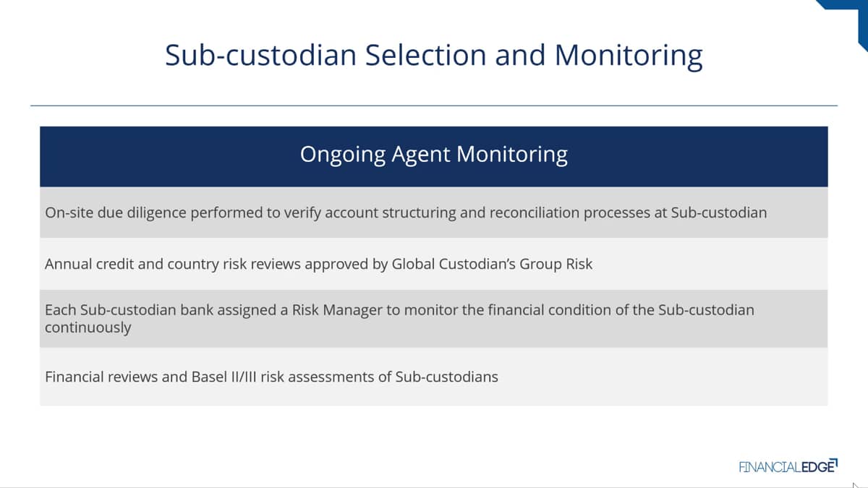Viewport: 868px width, 488px height.
Task: Click the word 'Monitoring' in the slide title
Action: (x=628, y=56)
